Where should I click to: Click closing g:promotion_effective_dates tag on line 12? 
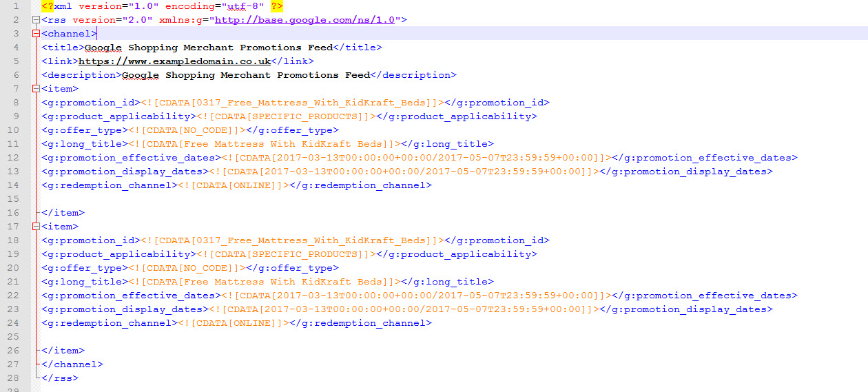tap(705, 158)
